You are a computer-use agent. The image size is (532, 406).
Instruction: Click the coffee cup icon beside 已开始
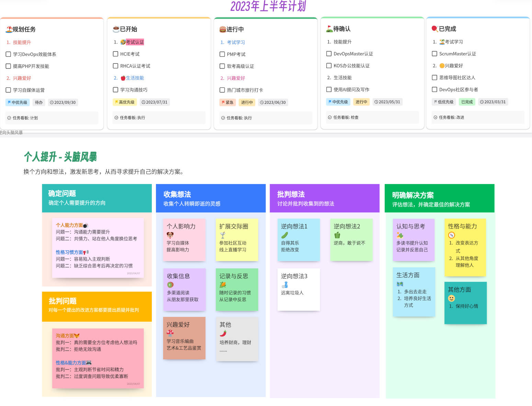(x=116, y=29)
